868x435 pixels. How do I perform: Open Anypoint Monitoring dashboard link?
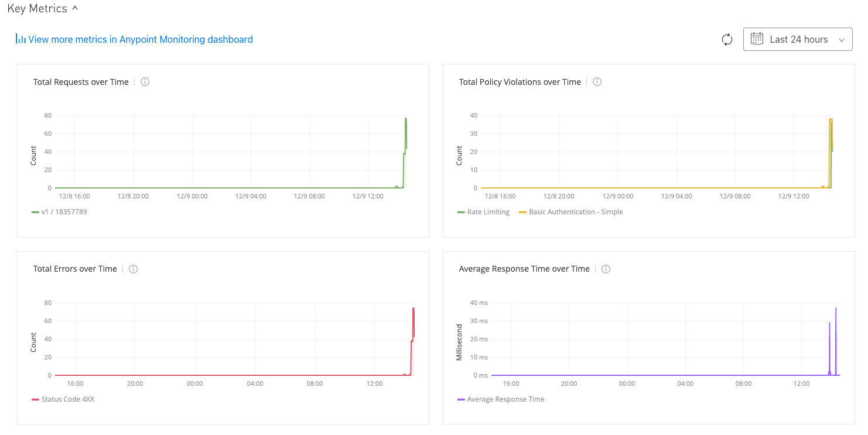(141, 39)
